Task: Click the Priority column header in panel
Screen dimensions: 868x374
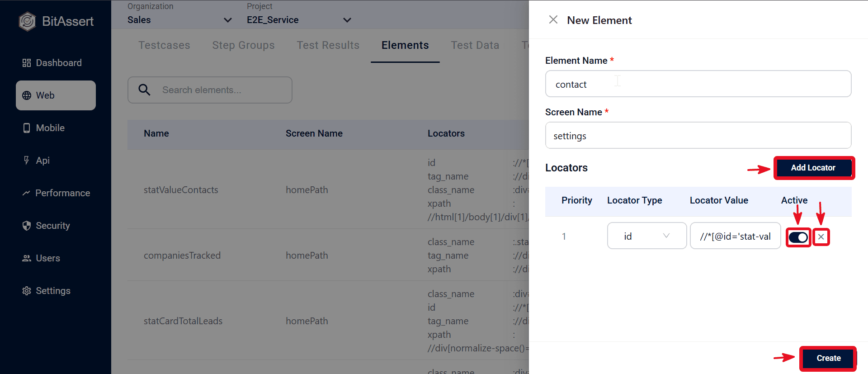Action: [x=577, y=200]
